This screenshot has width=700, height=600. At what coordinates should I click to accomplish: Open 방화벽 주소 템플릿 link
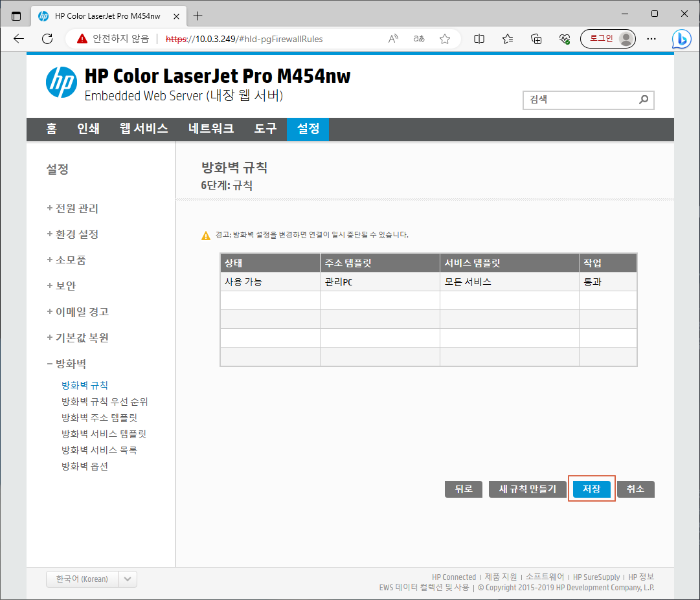99,417
